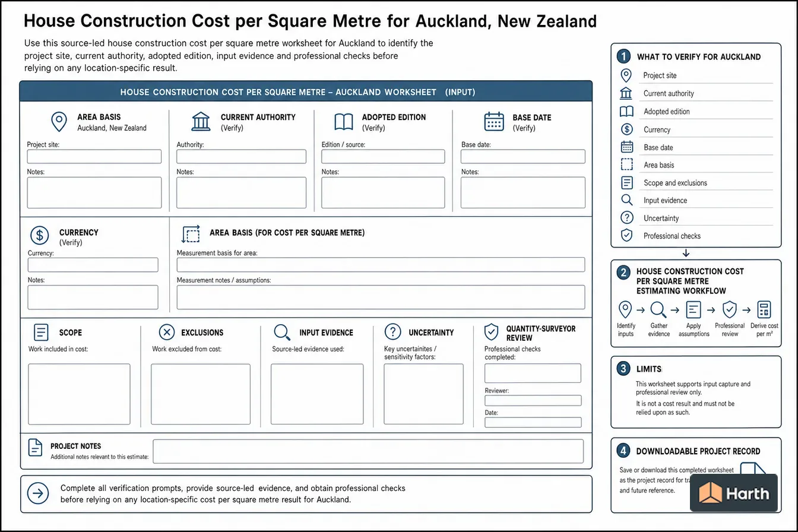Click the Currency dollar icon in worksheet

coord(39,236)
